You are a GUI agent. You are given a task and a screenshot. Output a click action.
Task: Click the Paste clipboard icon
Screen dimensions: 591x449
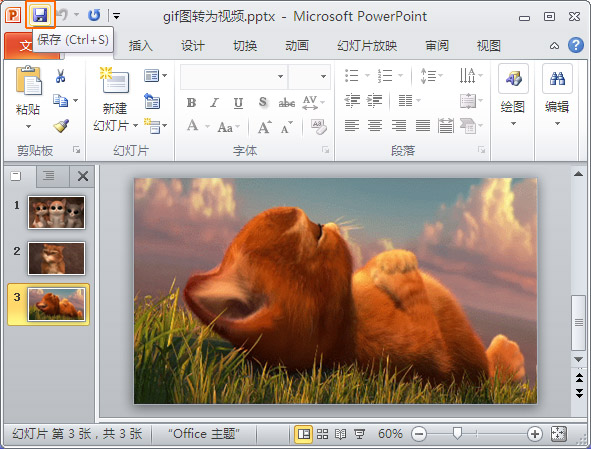click(x=28, y=80)
